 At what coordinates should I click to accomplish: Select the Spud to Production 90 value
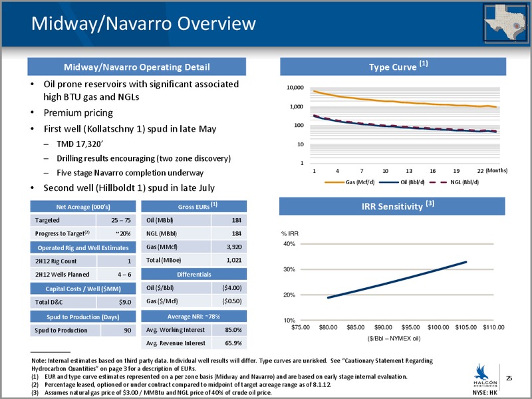coord(118,330)
